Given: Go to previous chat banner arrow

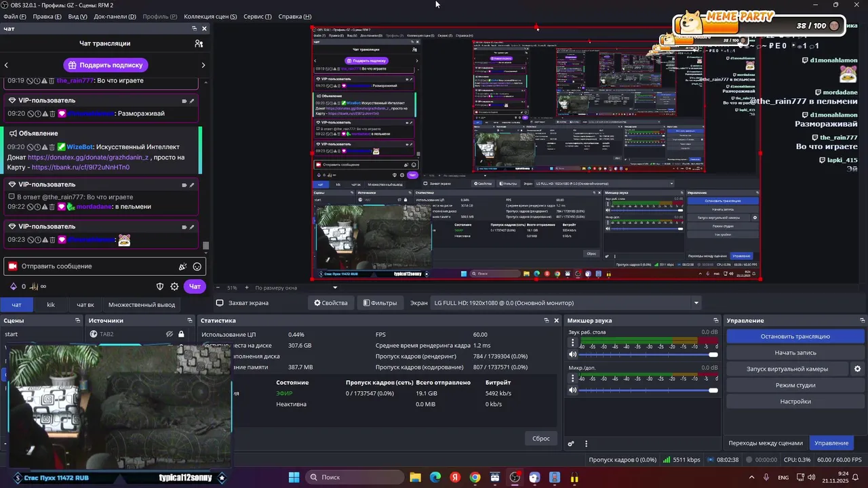Looking at the screenshot, I should tap(6, 65).
